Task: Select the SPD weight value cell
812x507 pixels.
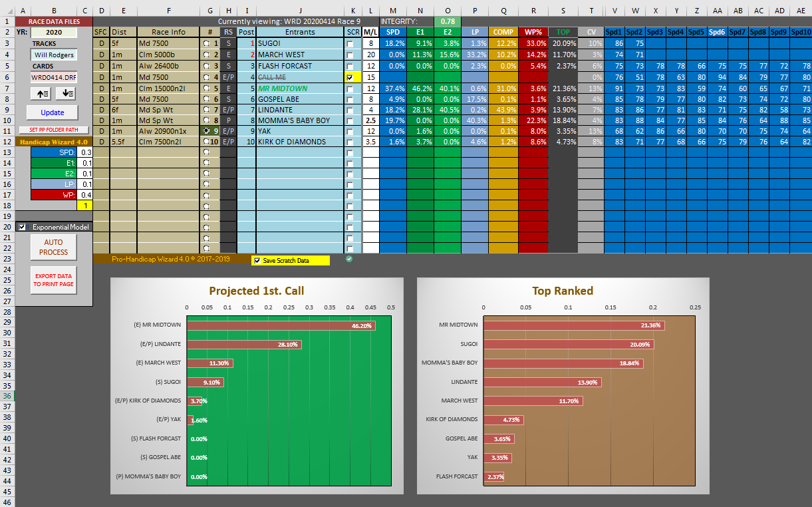Action: (85, 152)
